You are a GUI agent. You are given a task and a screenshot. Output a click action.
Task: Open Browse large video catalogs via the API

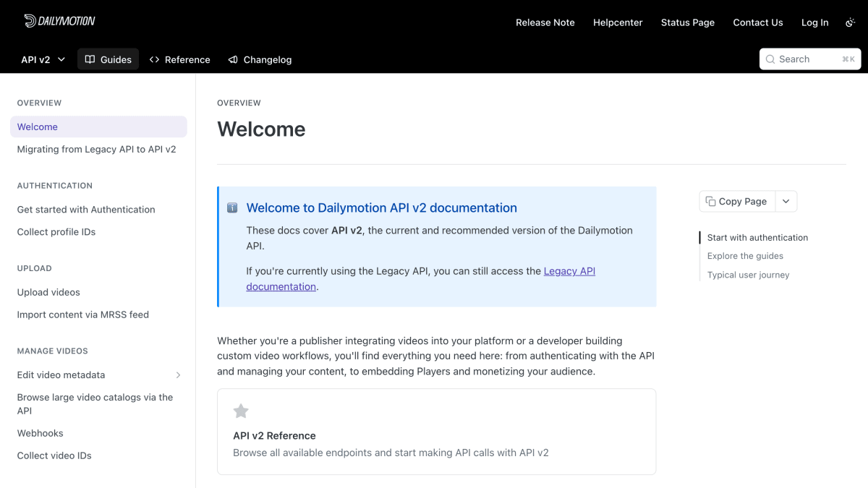tap(95, 404)
